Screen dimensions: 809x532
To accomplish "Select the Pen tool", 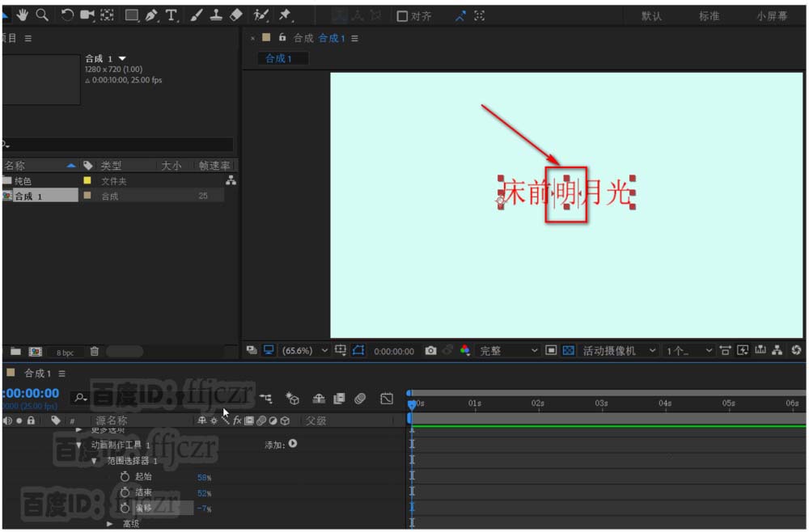I will 151,15.
